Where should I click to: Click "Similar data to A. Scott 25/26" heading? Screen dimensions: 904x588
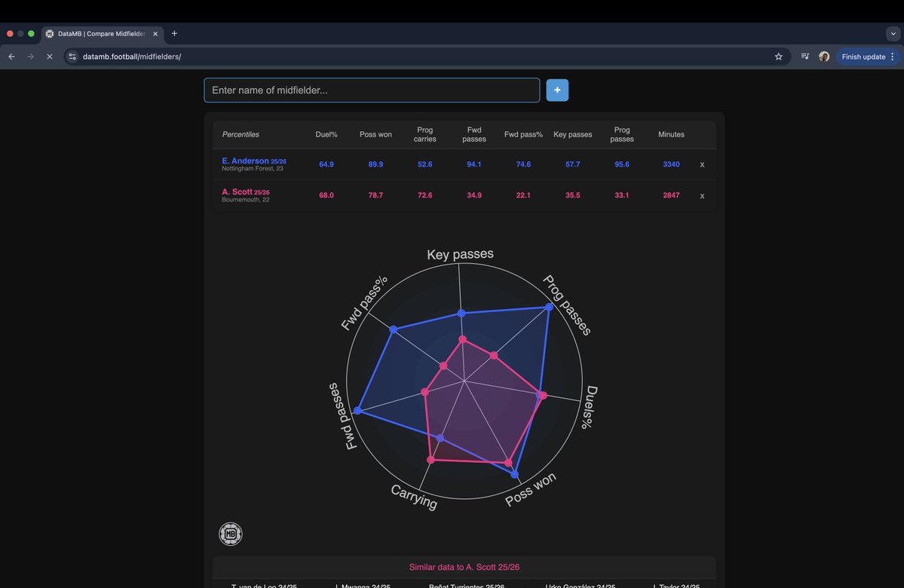[464, 567]
